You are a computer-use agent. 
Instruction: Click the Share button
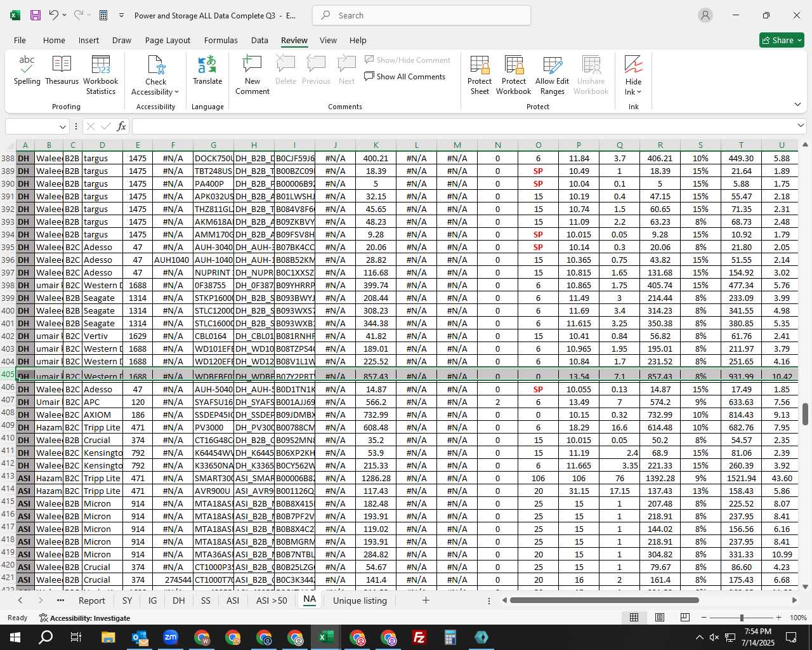[x=782, y=40]
